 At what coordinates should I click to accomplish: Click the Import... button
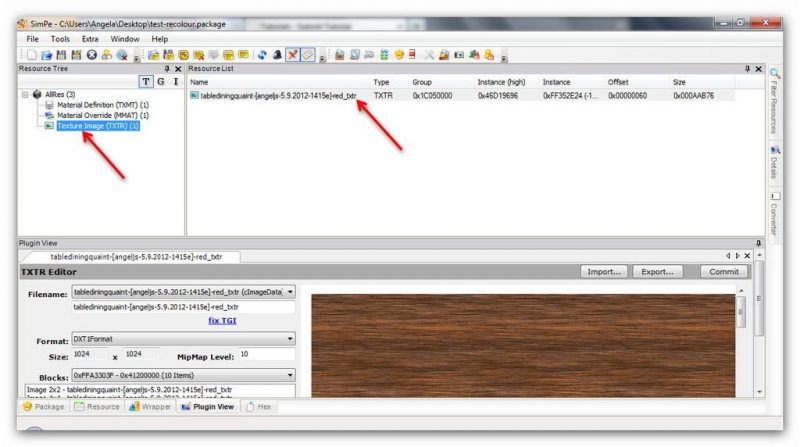(604, 271)
